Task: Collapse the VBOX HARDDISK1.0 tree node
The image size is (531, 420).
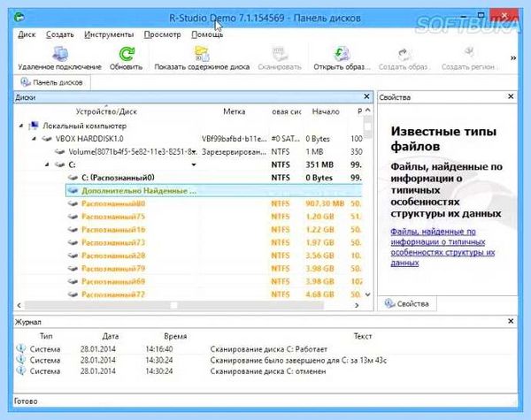Action: pyautogui.click(x=34, y=139)
